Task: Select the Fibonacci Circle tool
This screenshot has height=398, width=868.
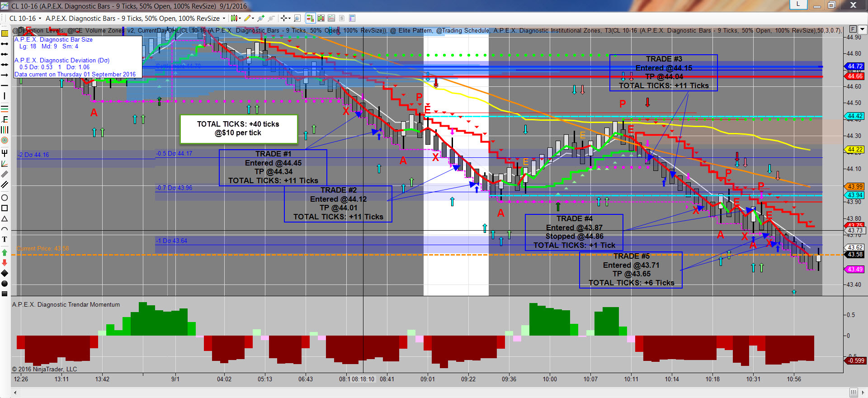Action: click(5, 140)
